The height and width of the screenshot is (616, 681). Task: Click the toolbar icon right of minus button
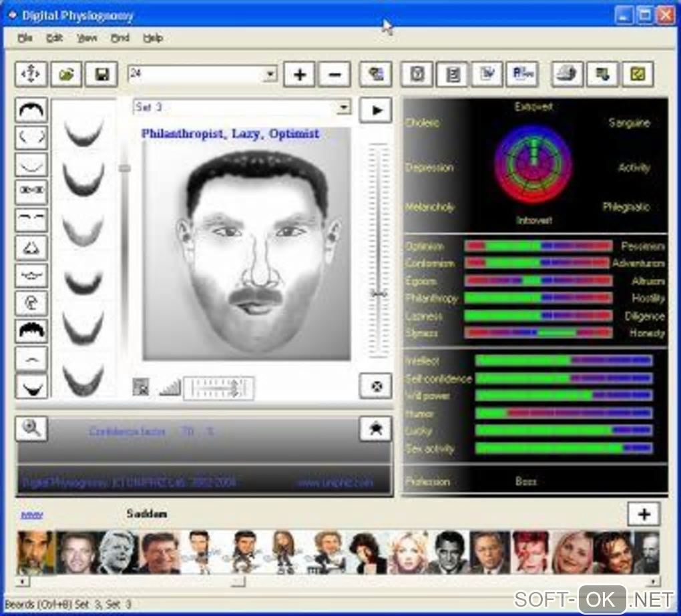pos(376,74)
